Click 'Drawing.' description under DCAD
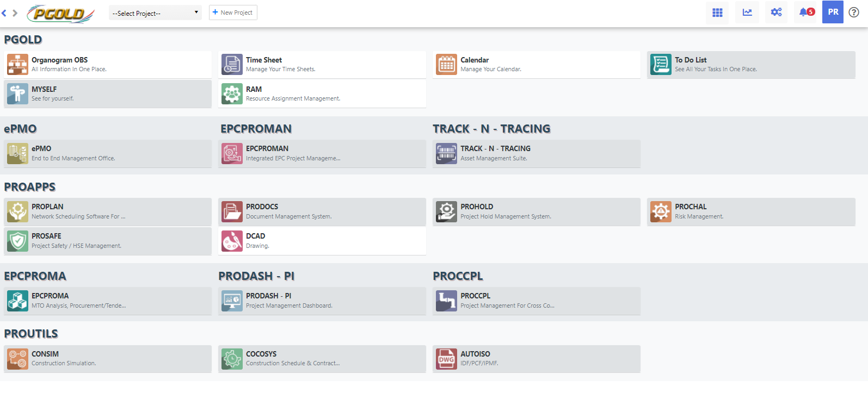 (x=257, y=246)
